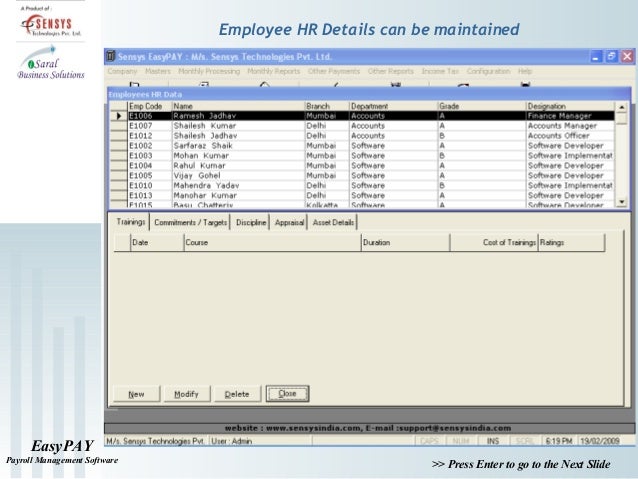Click the Cost of Trainings column header

point(494,243)
